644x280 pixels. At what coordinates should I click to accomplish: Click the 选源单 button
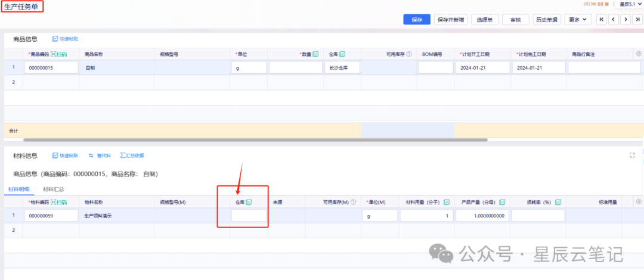485,19
